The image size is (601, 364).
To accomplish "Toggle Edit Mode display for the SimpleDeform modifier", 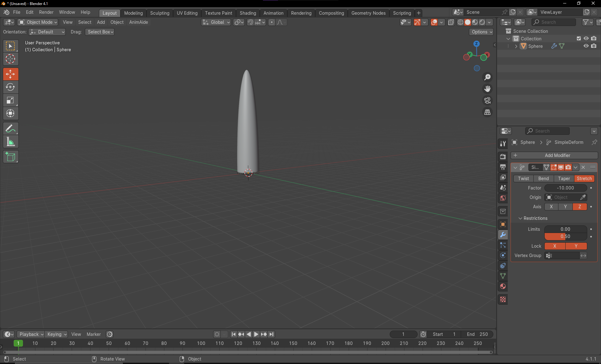I will pos(553,167).
